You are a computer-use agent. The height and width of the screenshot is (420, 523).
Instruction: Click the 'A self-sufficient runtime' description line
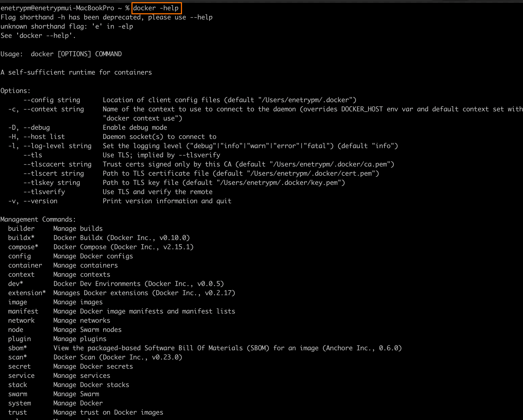[76, 72]
